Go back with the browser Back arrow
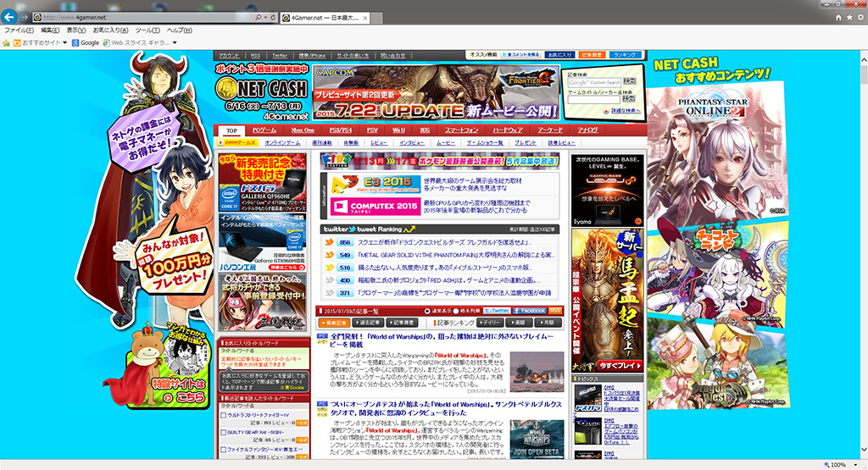 pyautogui.click(x=8, y=17)
